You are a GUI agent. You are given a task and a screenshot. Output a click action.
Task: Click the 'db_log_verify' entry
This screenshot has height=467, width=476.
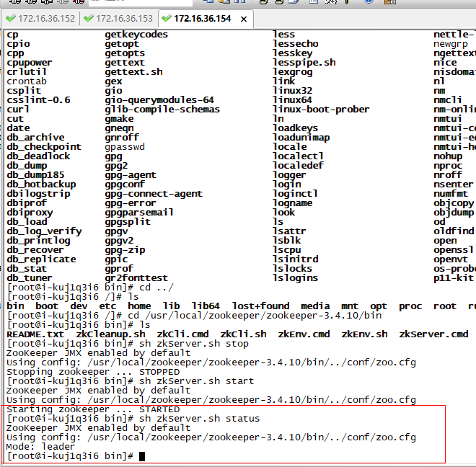(x=44, y=231)
